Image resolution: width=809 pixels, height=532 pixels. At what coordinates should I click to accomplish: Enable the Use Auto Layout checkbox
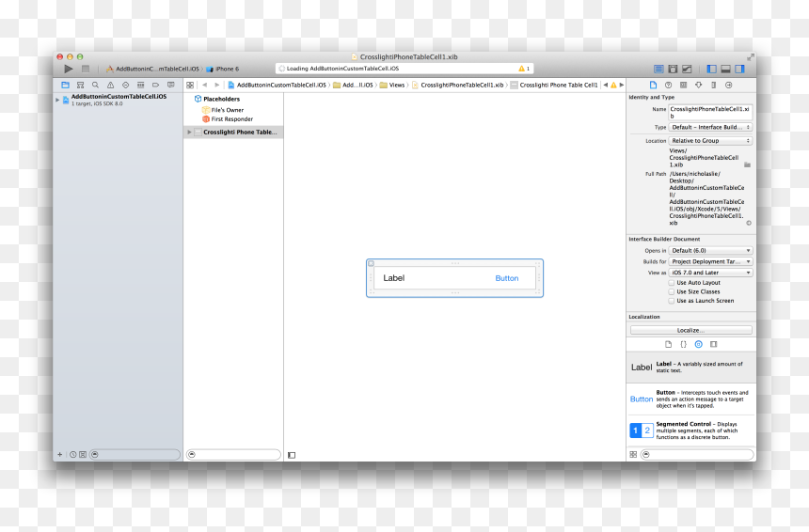click(672, 283)
